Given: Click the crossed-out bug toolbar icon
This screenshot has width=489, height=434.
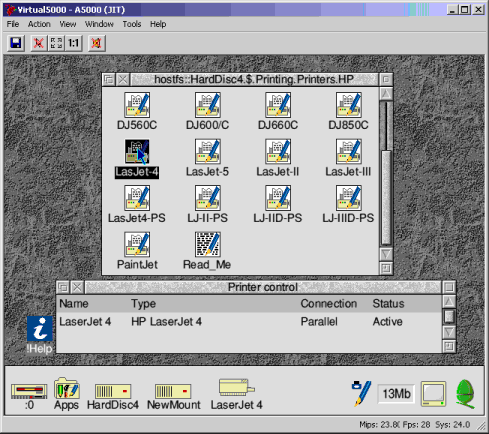Looking at the screenshot, I should (97, 43).
